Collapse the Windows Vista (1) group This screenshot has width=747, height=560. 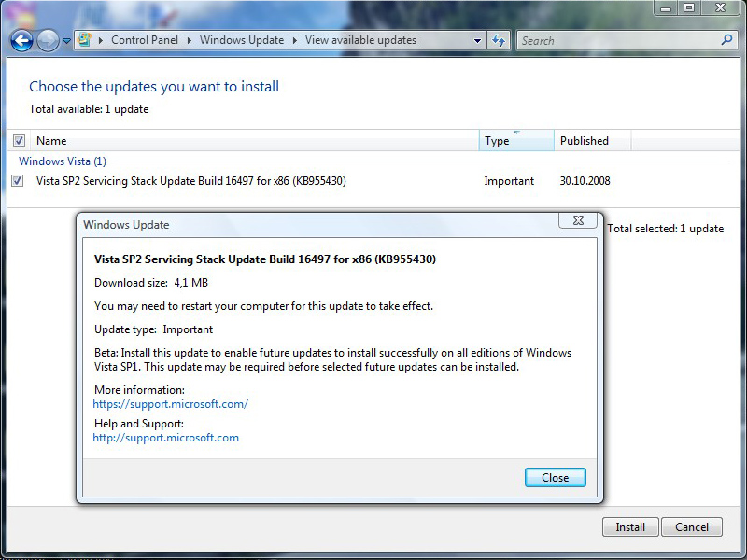click(x=63, y=161)
